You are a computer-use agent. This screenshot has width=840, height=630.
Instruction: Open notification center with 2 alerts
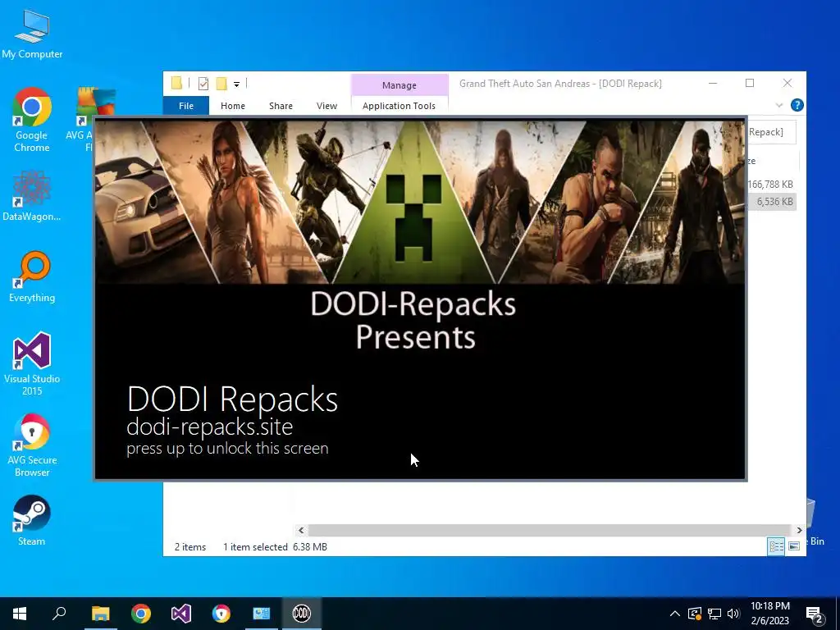tap(815, 615)
